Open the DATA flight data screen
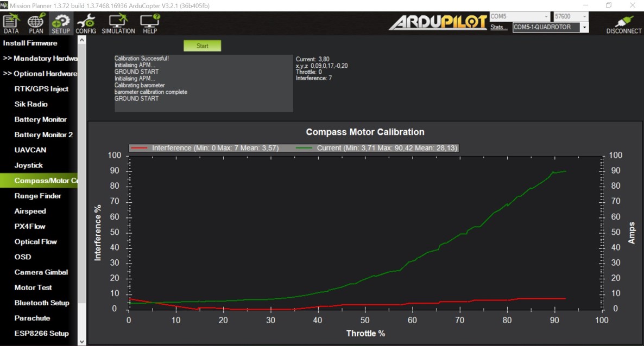The image size is (644, 346). click(11, 24)
